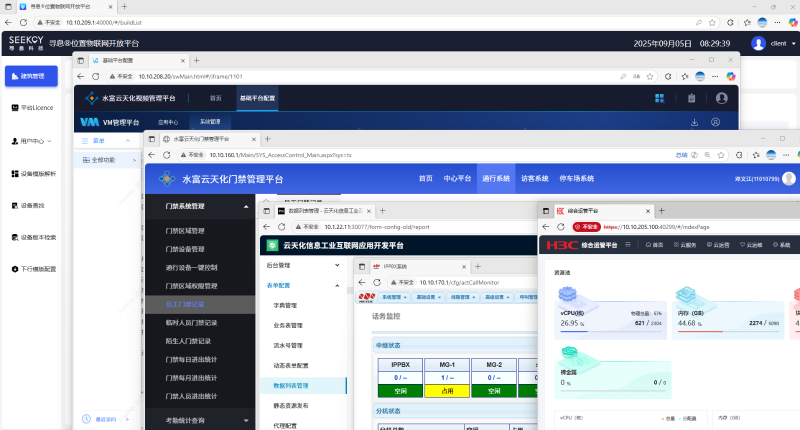Click the zoom magnifier icon in 门禁 browser address bar

pos(708,155)
